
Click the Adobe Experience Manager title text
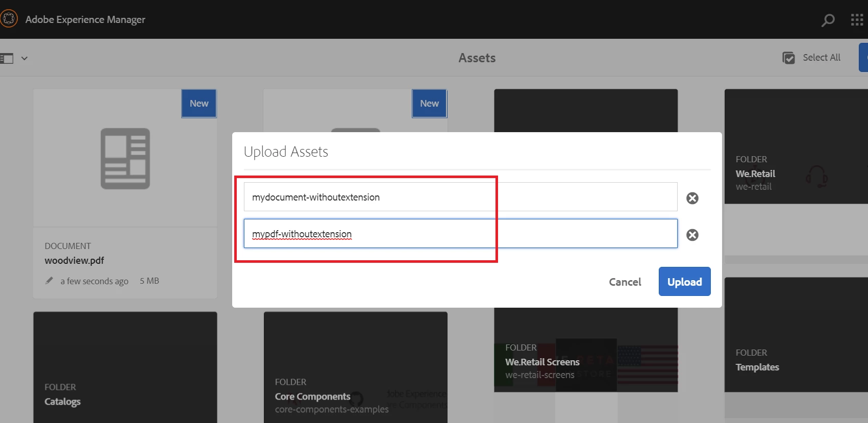pos(85,19)
